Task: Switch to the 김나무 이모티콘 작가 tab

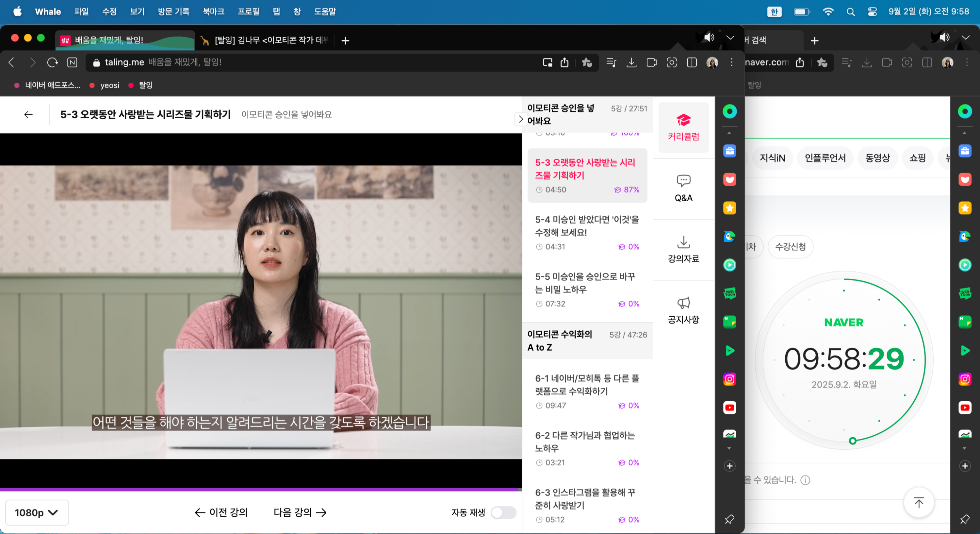Action: click(x=266, y=40)
